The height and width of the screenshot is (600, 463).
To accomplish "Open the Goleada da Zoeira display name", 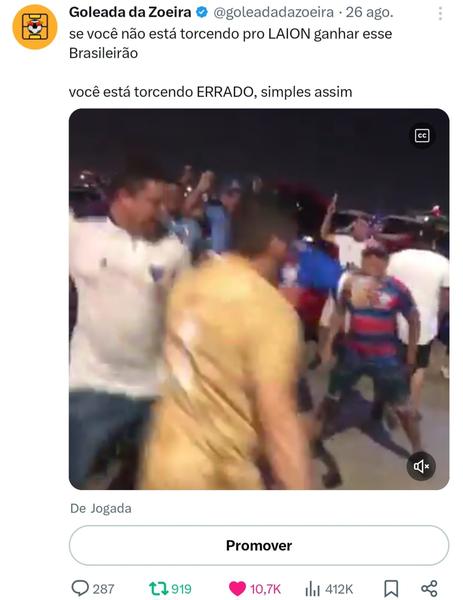I will [130, 12].
